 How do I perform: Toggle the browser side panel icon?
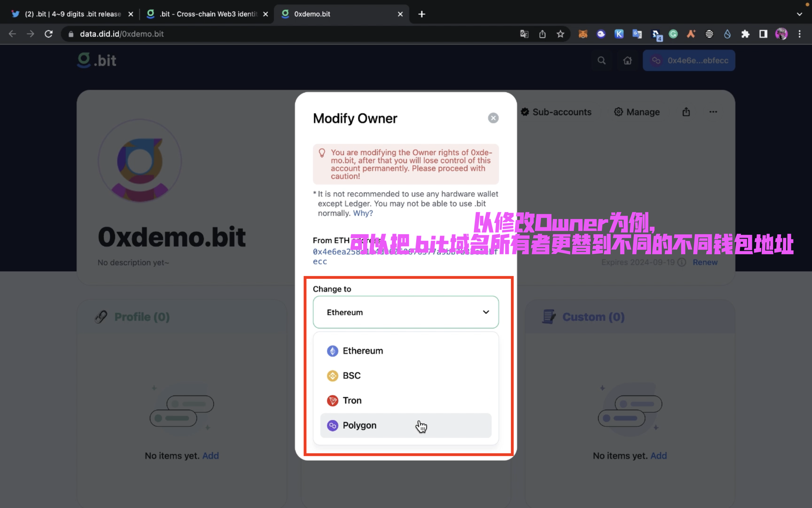(763, 34)
